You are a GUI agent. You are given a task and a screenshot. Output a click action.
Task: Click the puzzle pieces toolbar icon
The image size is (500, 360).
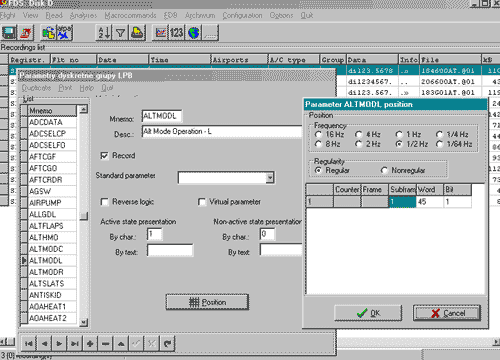49,33
